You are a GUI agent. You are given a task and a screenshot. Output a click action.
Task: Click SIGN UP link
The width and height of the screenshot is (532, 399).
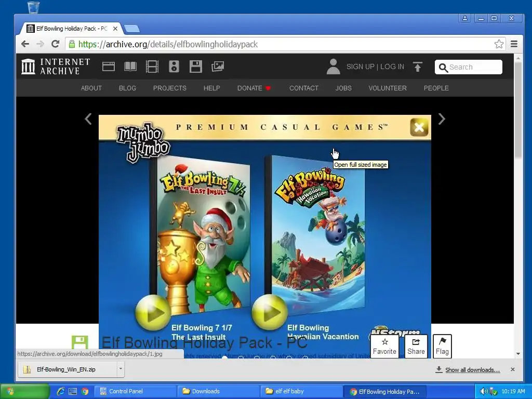361,67
